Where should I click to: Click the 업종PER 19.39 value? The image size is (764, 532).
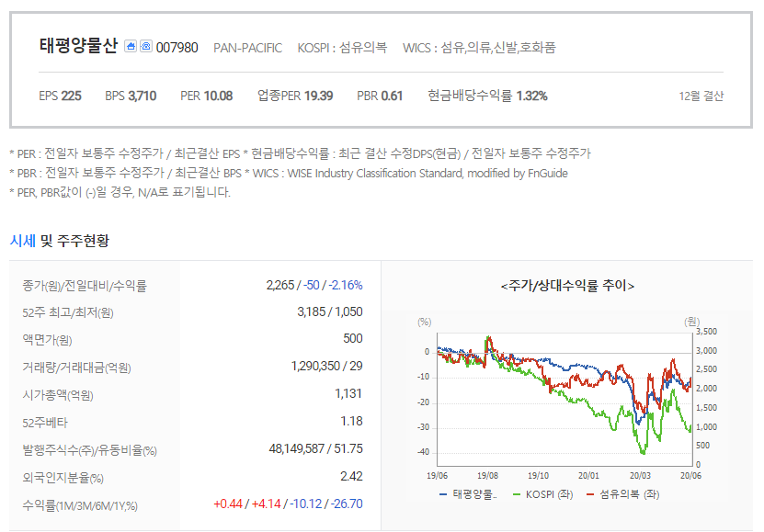[295, 96]
